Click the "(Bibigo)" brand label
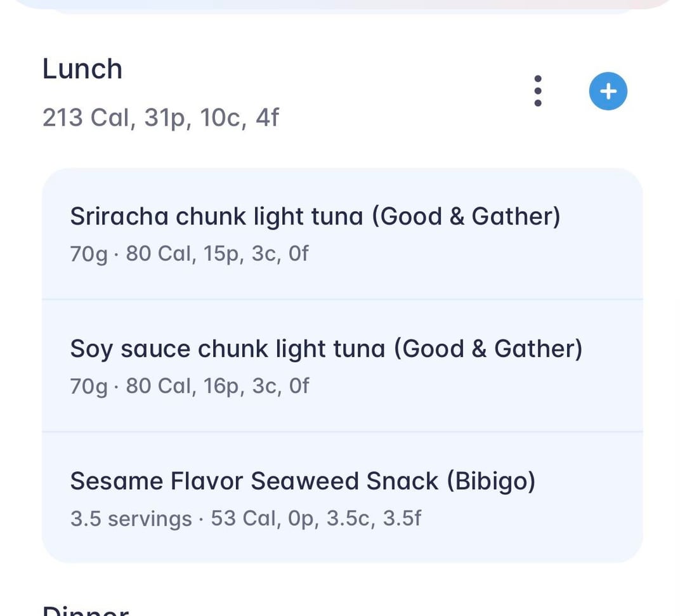 click(x=491, y=482)
